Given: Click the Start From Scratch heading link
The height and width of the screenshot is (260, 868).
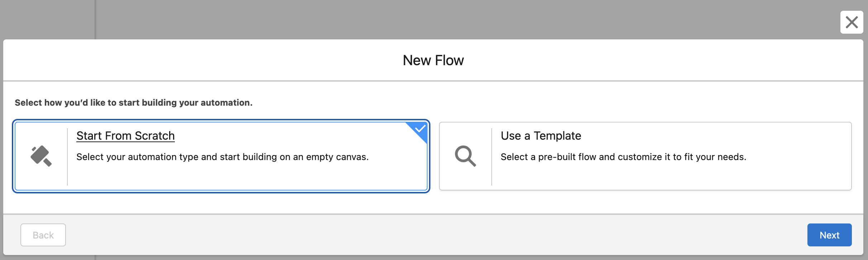Looking at the screenshot, I should [125, 136].
